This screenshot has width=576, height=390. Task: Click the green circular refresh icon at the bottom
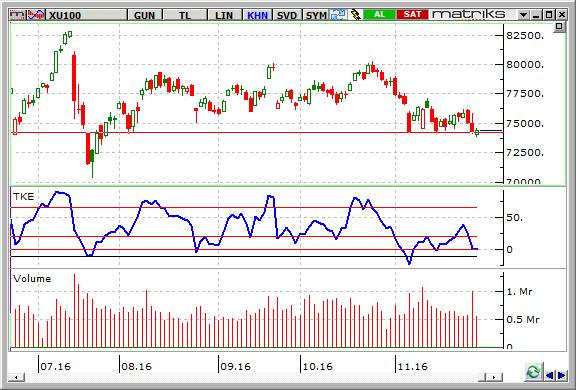(x=533, y=372)
